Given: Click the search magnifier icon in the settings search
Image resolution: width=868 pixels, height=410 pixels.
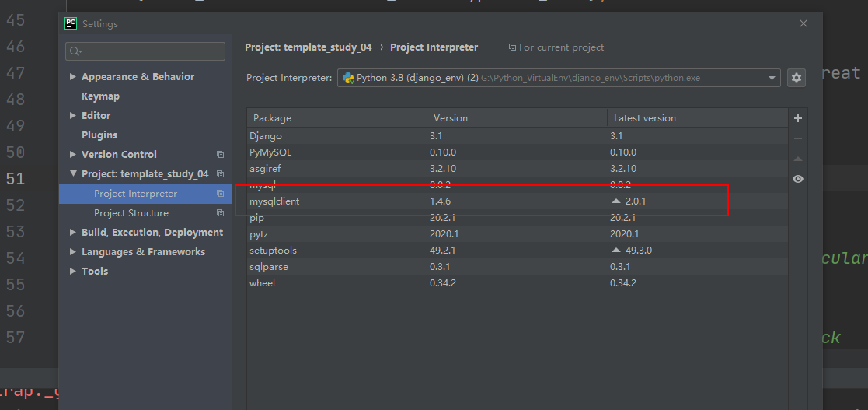Looking at the screenshot, I should tap(75, 51).
